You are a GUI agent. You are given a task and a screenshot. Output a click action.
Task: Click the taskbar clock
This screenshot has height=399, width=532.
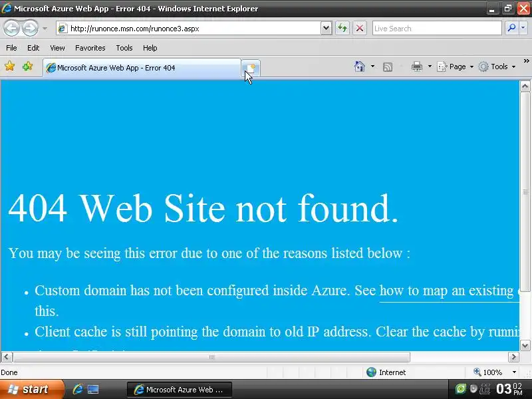(x=509, y=389)
